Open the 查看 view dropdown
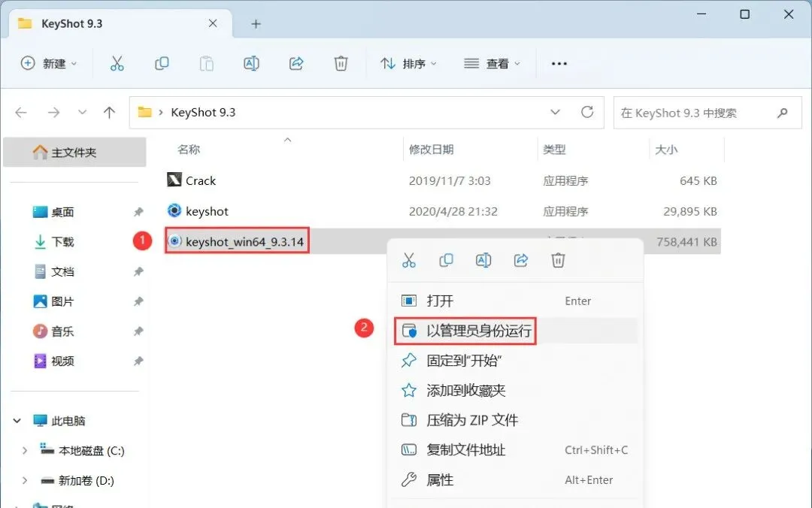Viewport: 812px width, 508px height. 492,63
